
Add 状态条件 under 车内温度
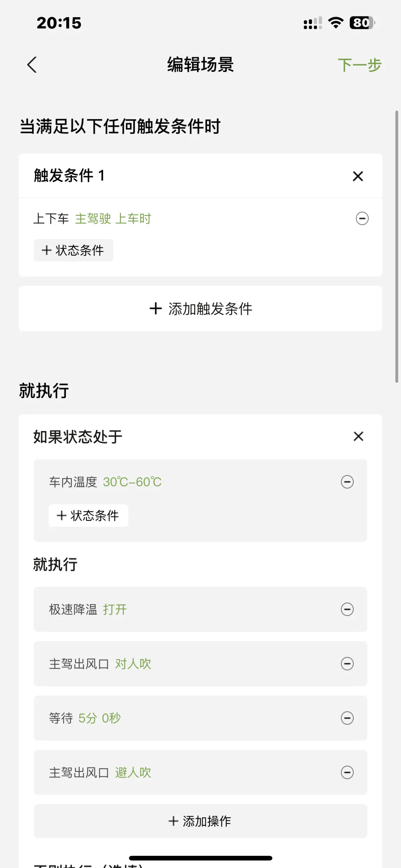point(88,515)
